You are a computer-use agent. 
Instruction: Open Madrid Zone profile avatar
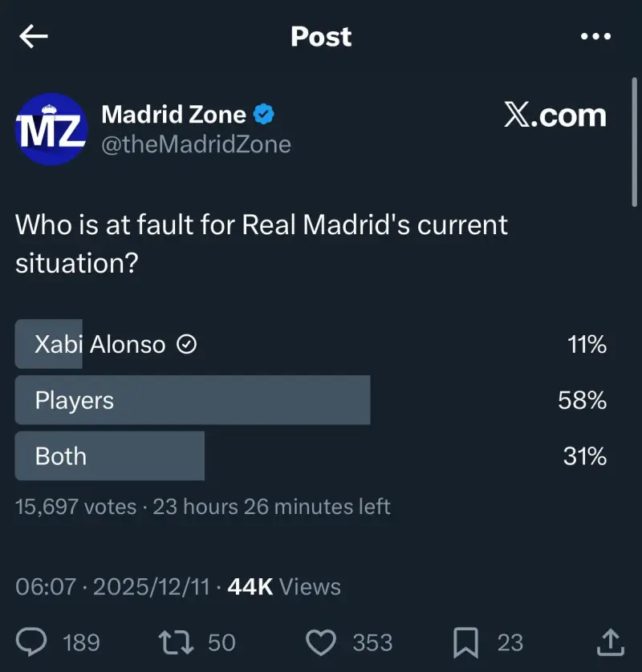tap(51, 128)
